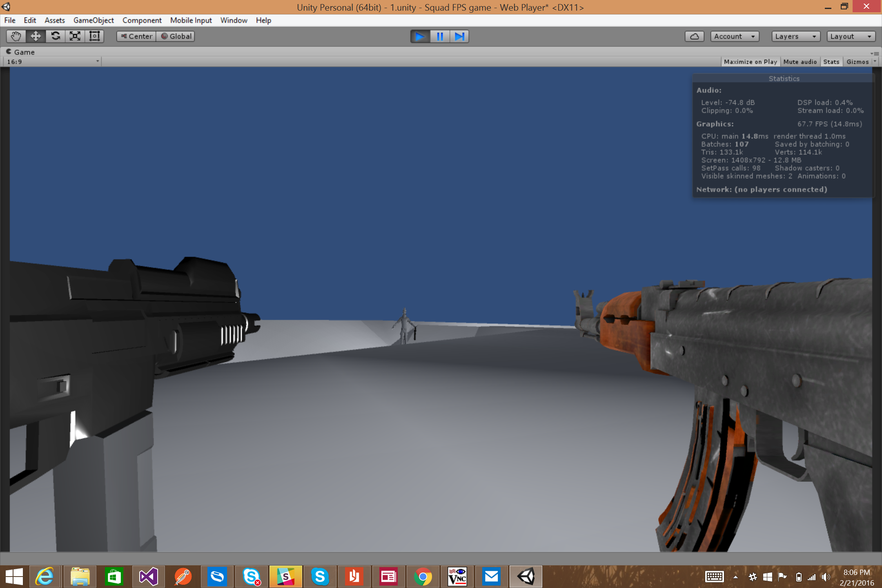Open the Layout dropdown
The height and width of the screenshot is (588, 882).
point(851,36)
